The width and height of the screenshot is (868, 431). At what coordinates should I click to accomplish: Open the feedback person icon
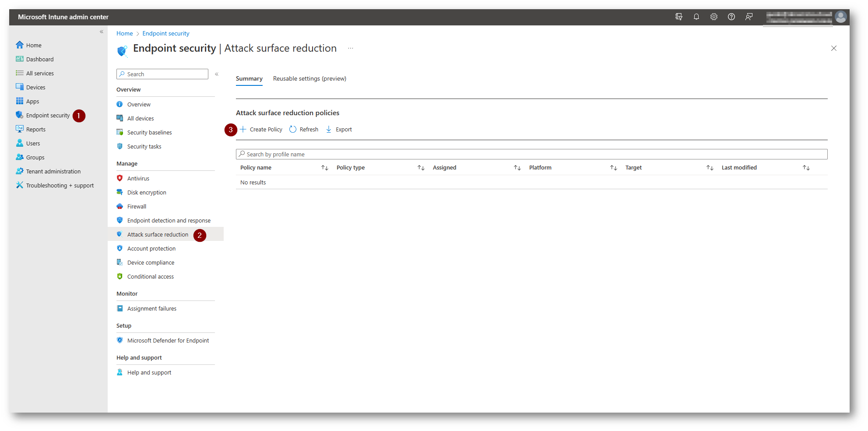(x=749, y=17)
